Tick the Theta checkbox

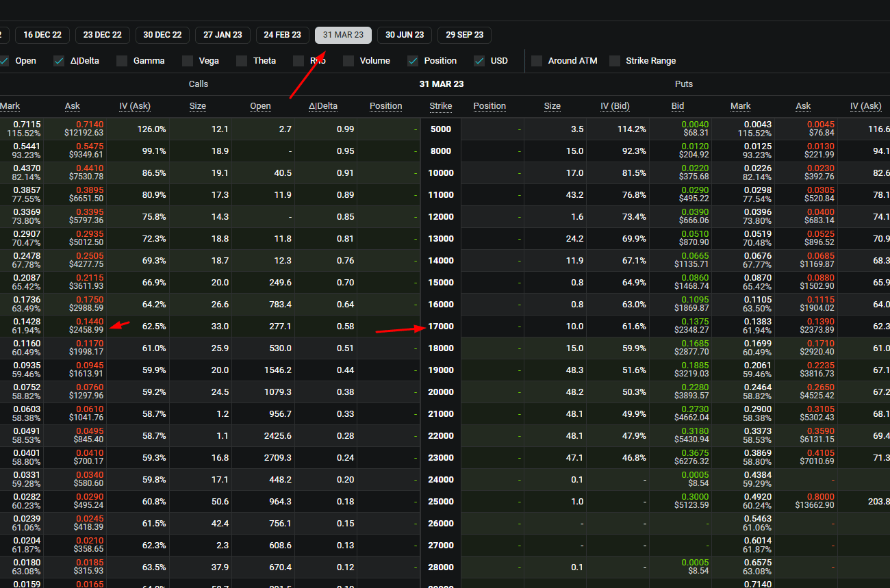242,61
